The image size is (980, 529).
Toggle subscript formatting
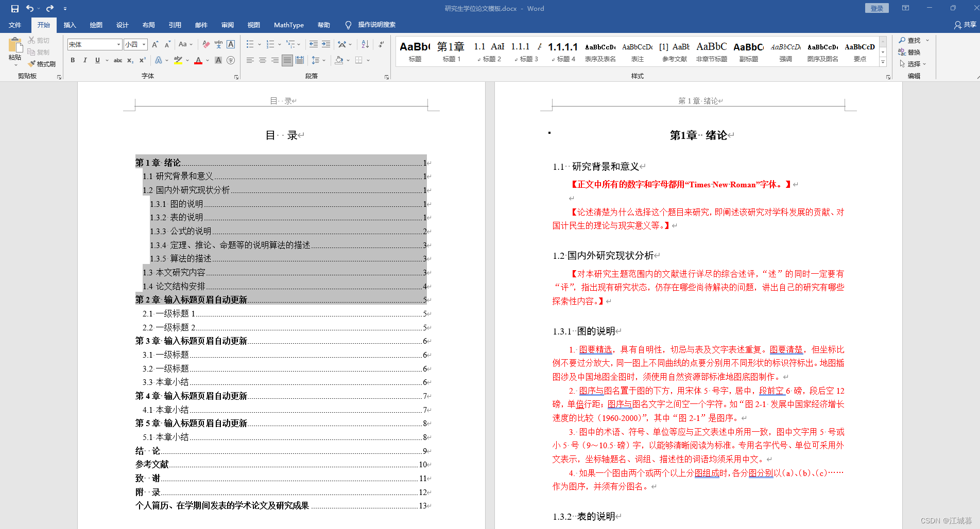tap(130, 60)
